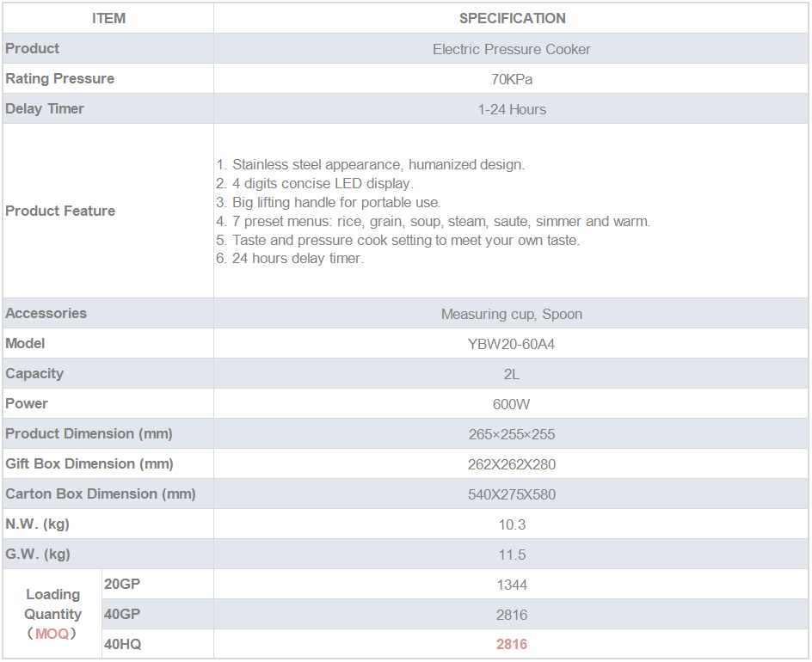Select the net weight 10.3 value
Image resolution: width=812 pixels, height=662 pixels.
click(512, 524)
